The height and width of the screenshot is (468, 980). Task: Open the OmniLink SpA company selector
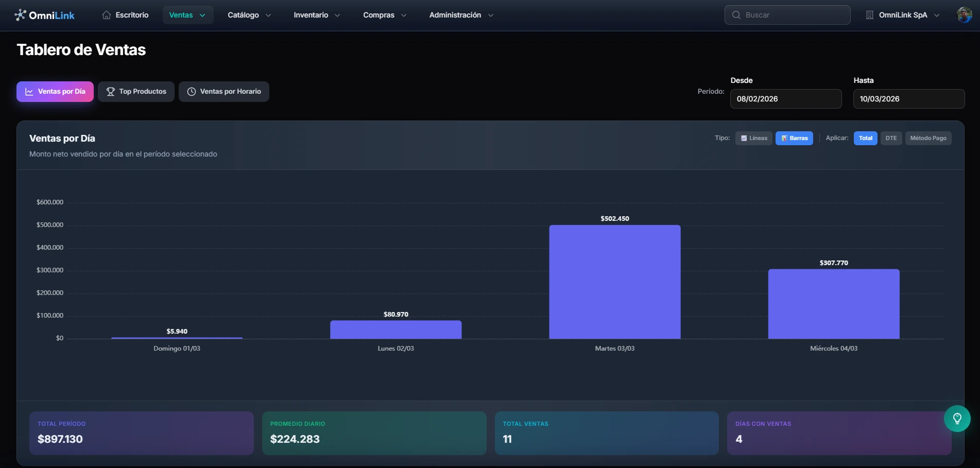(903, 15)
